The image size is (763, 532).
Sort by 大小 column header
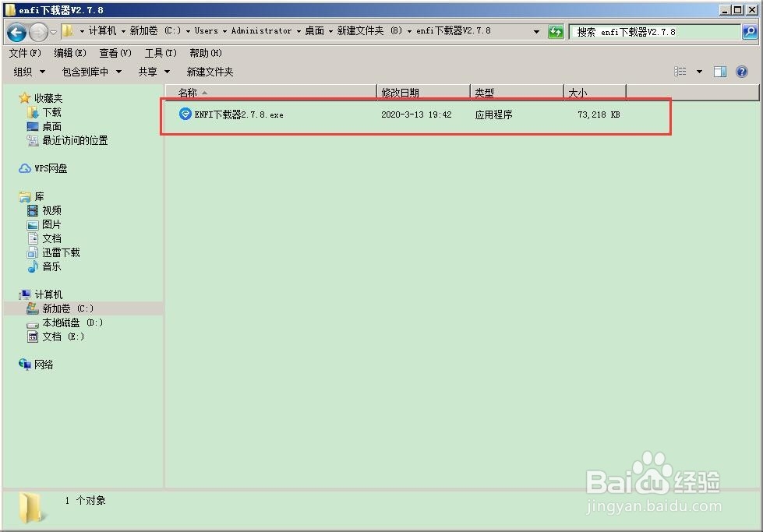click(x=595, y=93)
